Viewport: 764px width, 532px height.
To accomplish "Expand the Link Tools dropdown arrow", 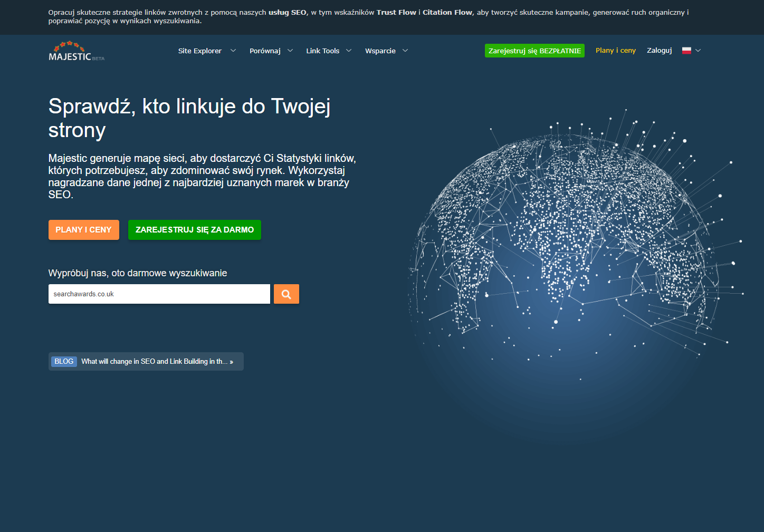I will tap(349, 51).
